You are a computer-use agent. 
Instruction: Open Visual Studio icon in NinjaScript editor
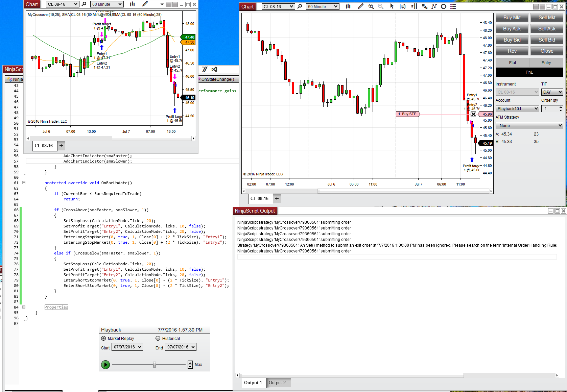pyautogui.click(x=214, y=69)
